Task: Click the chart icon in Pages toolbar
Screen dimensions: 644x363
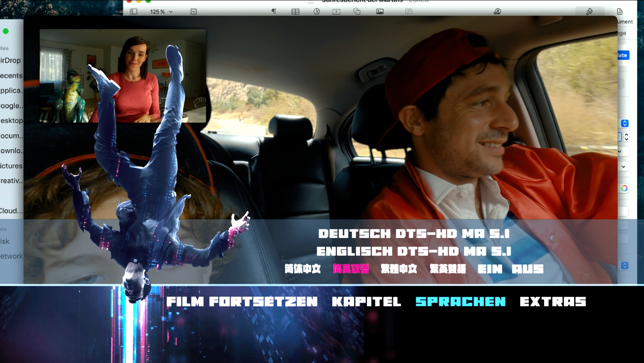Action: pos(316,11)
